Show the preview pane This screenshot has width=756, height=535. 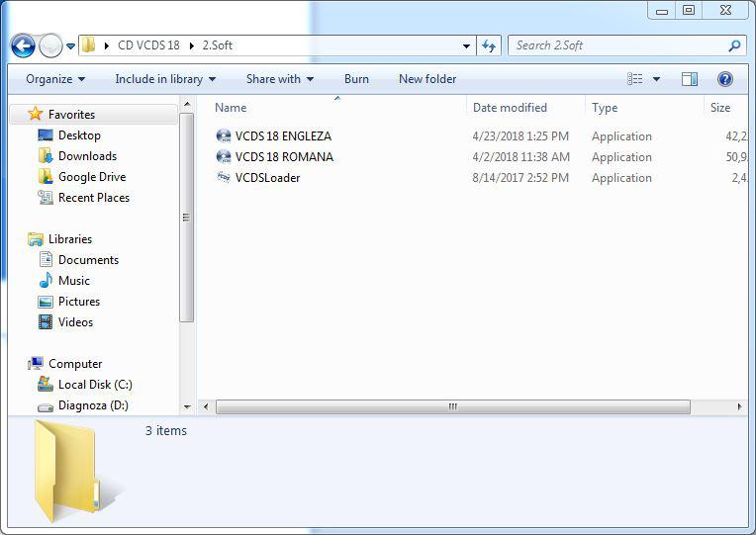pyautogui.click(x=690, y=79)
